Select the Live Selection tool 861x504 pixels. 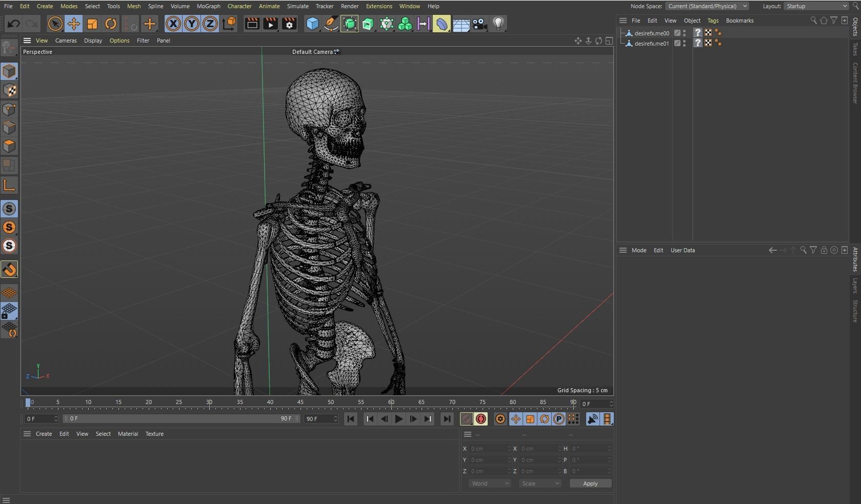coord(55,24)
